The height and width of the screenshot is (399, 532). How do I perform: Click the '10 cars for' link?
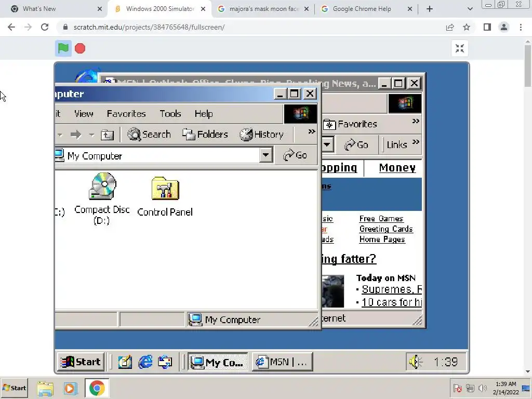click(392, 302)
